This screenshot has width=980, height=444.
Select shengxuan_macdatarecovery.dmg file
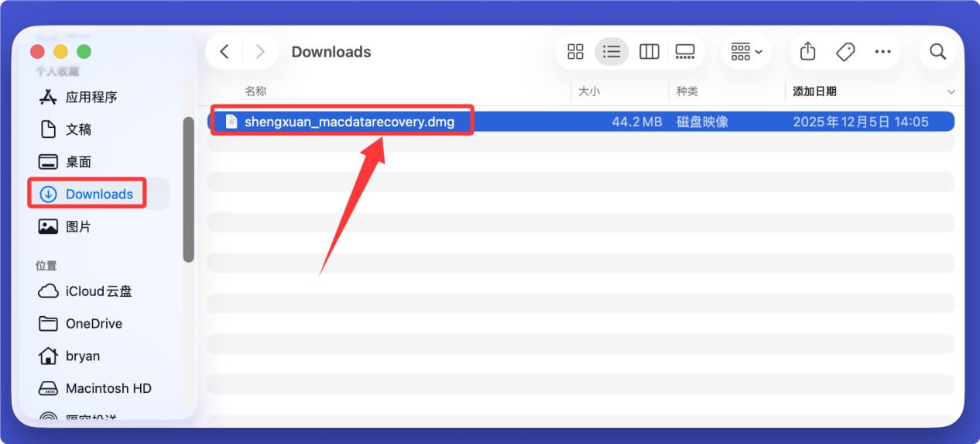[x=349, y=122]
